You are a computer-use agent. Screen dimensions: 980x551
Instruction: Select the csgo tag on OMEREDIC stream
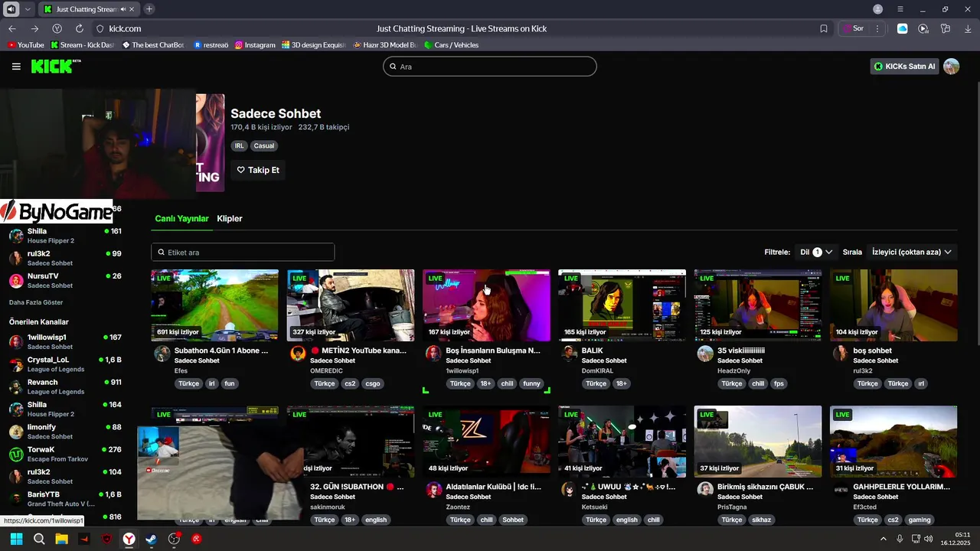coord(373,383)
